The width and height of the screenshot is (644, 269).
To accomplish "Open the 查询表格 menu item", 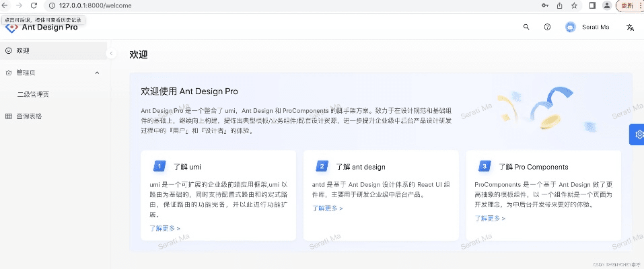I will (x=29, y=116).
